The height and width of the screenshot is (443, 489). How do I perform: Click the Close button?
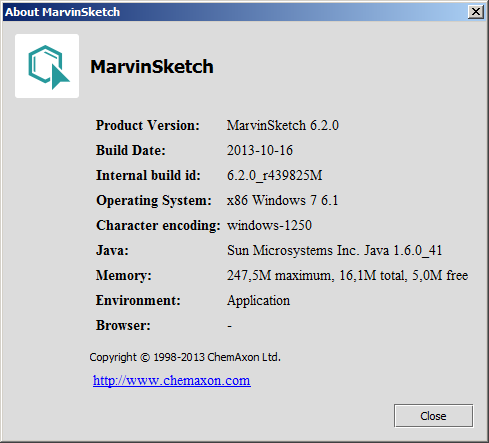pos(433,416)
